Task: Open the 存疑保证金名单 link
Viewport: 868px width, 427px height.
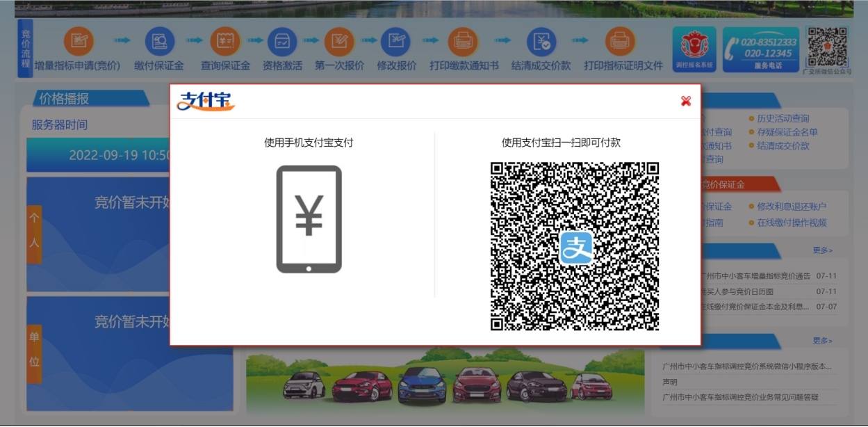Action: [x=787, y=132]
